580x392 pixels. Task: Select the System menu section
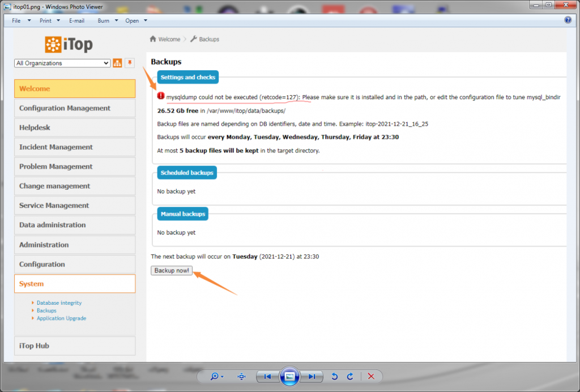point(75,284)
